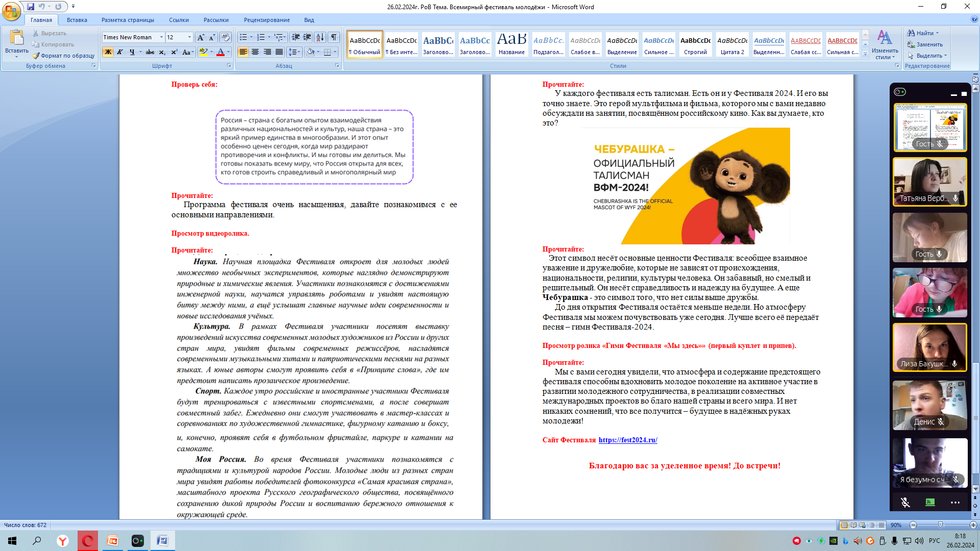The height and width of the screenshot is (551, 980).
Task: Switch to the Ссылки tab
Action: coord(179,20)
